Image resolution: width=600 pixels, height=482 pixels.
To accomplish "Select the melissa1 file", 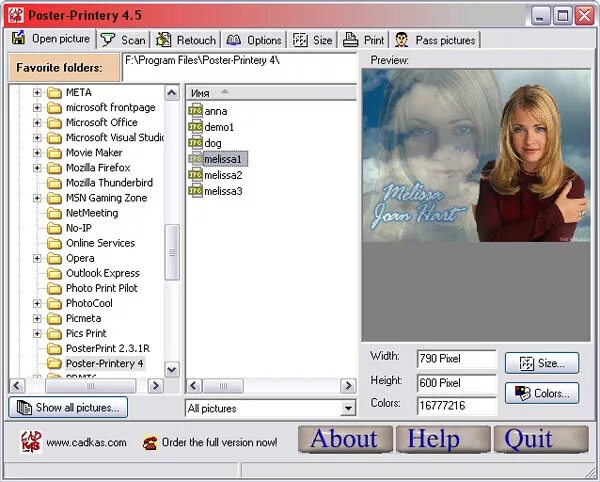I will click(x=223, y=159).
